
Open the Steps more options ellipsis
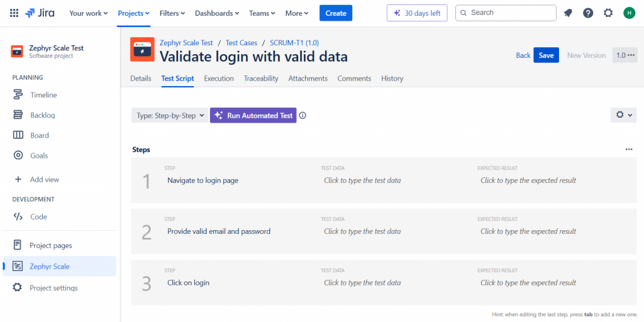click(629, 150)
